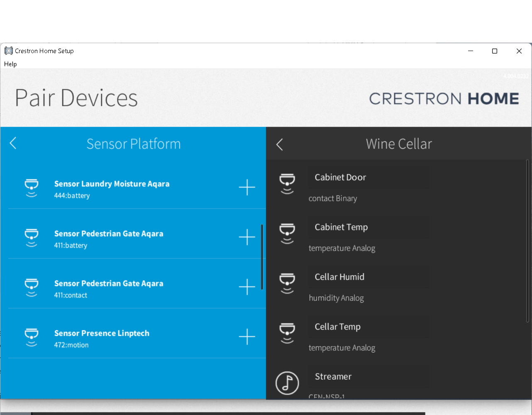Add Sensor Presence Linptech motion device
The image size is (532, 415).
click(x=247, y=337)
